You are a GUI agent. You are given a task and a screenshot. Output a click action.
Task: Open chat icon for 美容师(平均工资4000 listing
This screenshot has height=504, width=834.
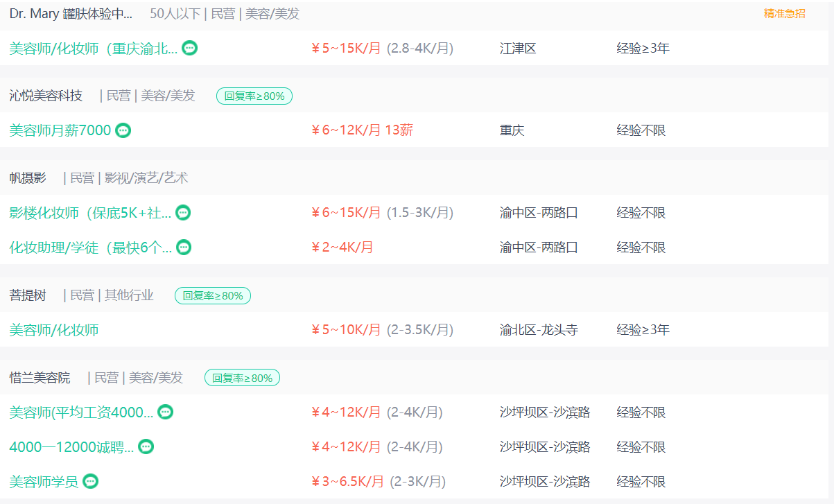pyautogui.click(x=165, y=412)
